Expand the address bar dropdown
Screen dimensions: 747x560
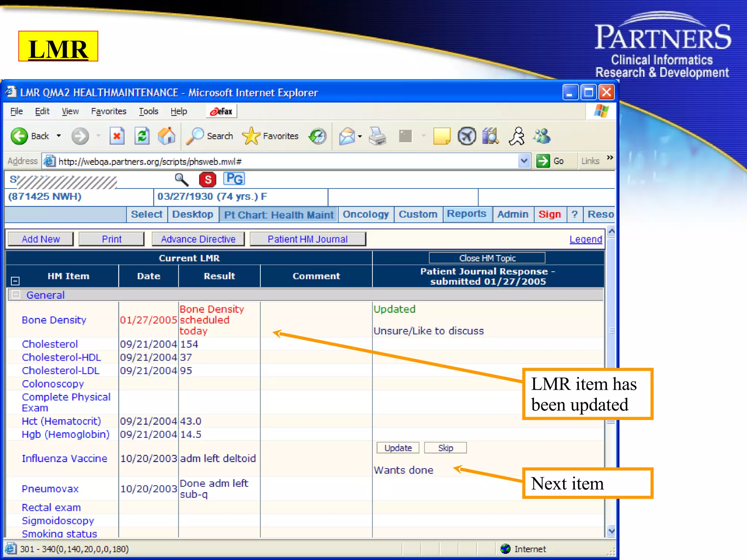coord(524,161)
